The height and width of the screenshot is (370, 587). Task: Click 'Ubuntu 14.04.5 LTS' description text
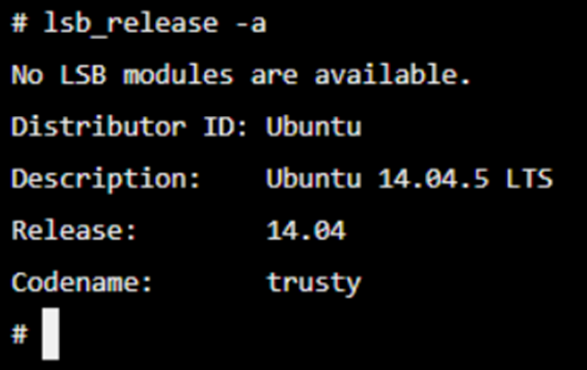click(x=409, y=178)
